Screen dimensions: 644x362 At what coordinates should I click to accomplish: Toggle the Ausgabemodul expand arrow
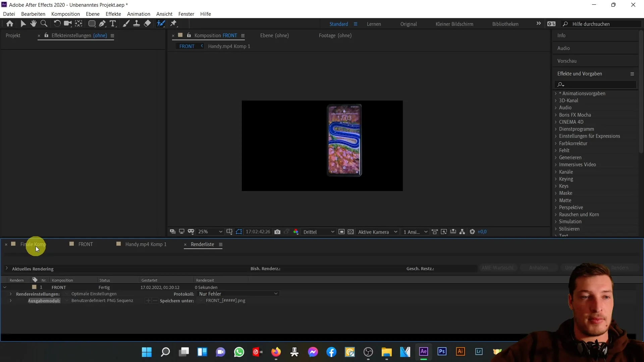click(10, 301)
